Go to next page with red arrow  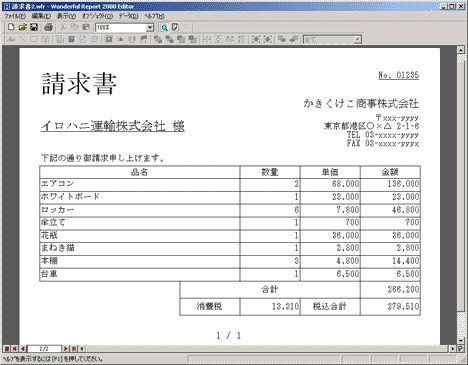[66, 349]
